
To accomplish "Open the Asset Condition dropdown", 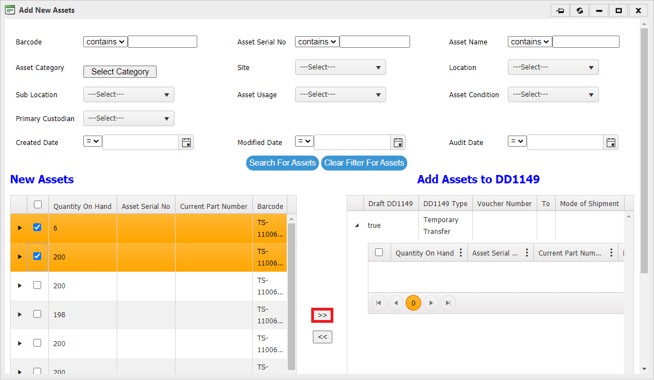I will click(553, 95).
